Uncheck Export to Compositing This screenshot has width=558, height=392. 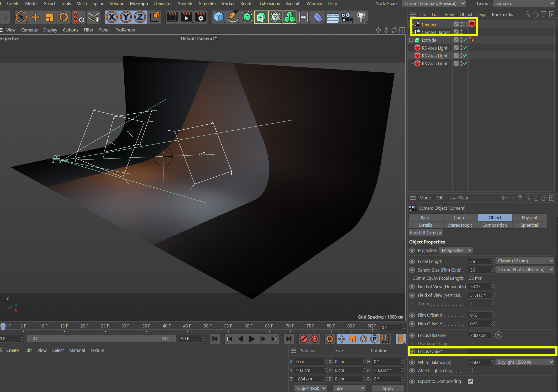[470, 381]
